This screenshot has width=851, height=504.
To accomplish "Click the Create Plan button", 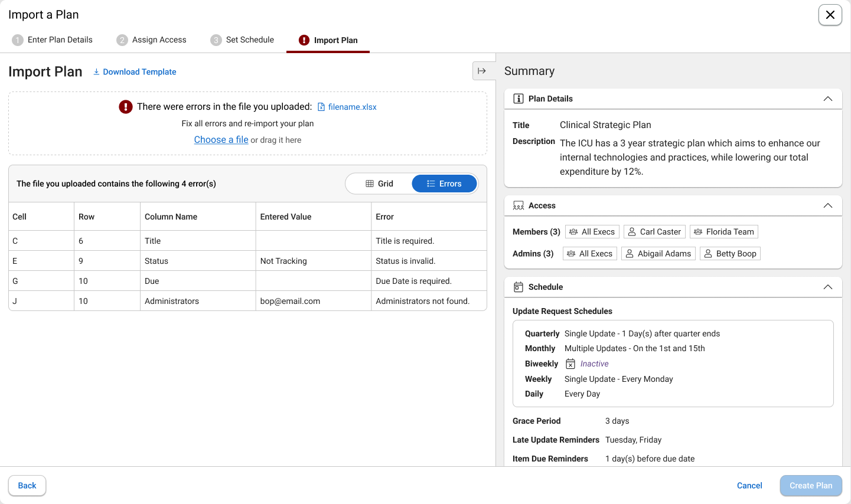I will (811, 486).
